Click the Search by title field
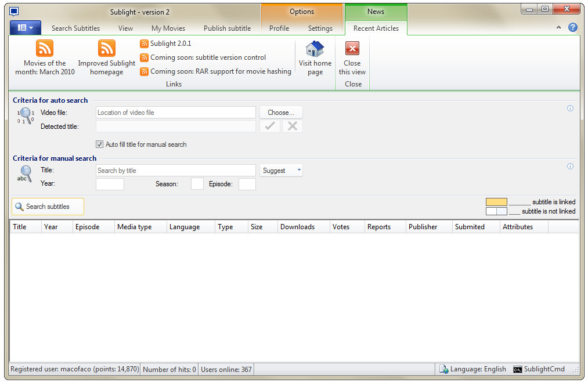The image size is (588, 383). coord(175,171)
